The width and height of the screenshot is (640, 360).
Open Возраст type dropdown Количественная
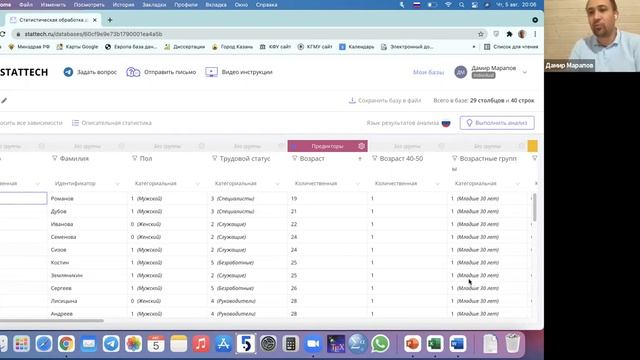point(327,184)
